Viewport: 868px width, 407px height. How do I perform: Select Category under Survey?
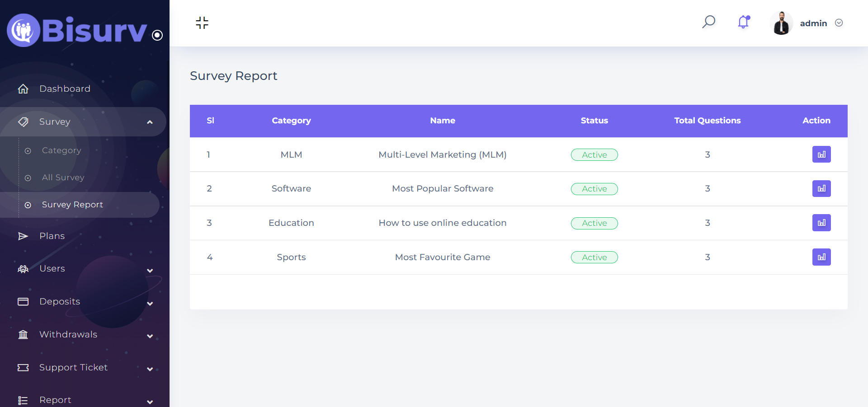pos(61,150)
